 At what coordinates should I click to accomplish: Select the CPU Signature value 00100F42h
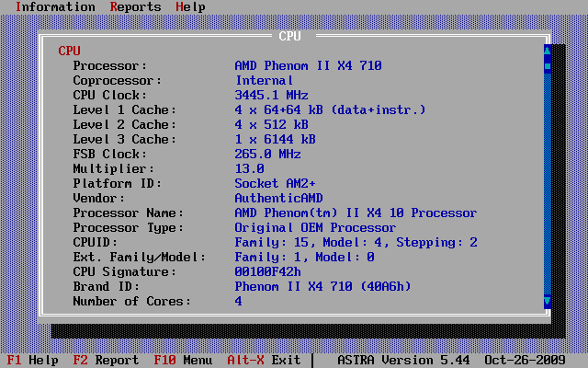click(267, 271)
